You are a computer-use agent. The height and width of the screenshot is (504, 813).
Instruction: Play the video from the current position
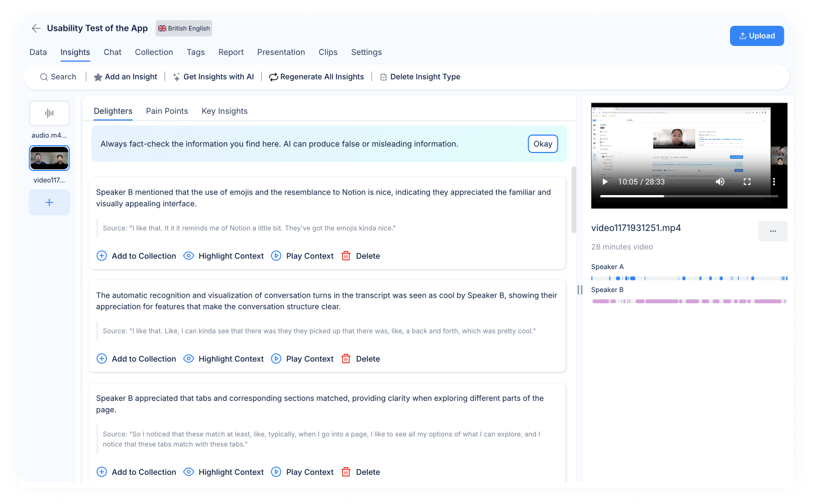click(604, 182)
